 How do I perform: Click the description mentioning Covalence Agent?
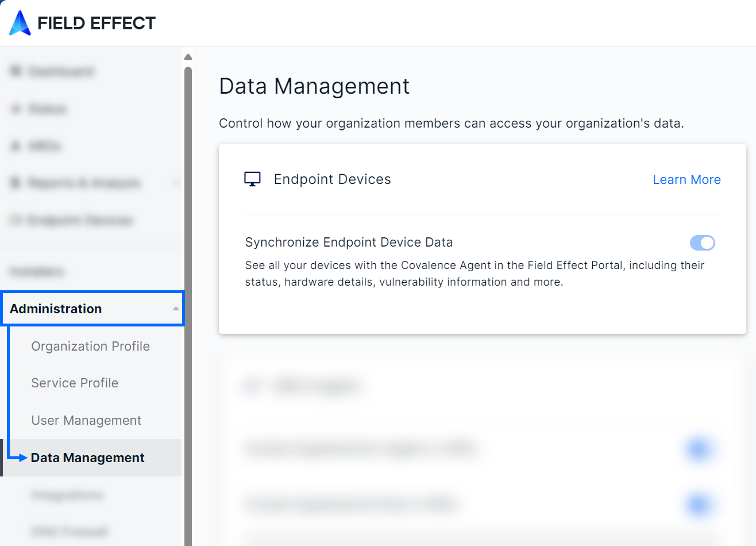[x=475, y=274]
